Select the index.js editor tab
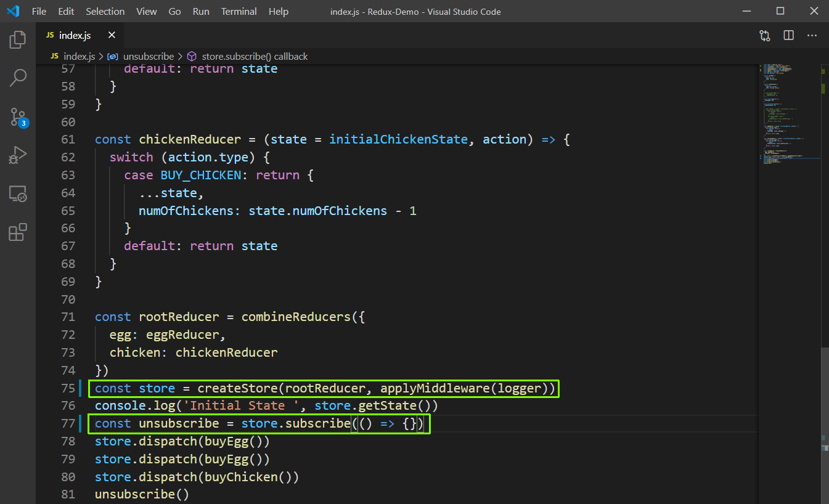 pyautogui.click(x=81, y=36)
